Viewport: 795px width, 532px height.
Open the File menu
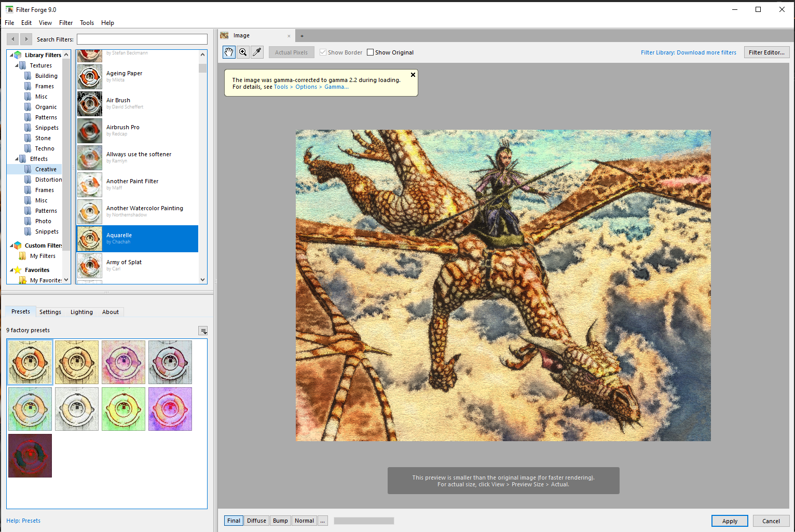(9, 23)
